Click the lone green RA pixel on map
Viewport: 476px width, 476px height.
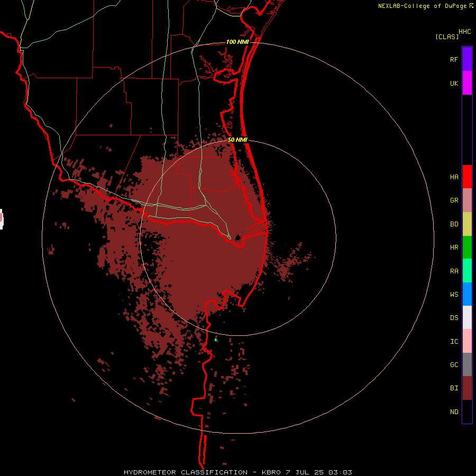pos(216,340)
